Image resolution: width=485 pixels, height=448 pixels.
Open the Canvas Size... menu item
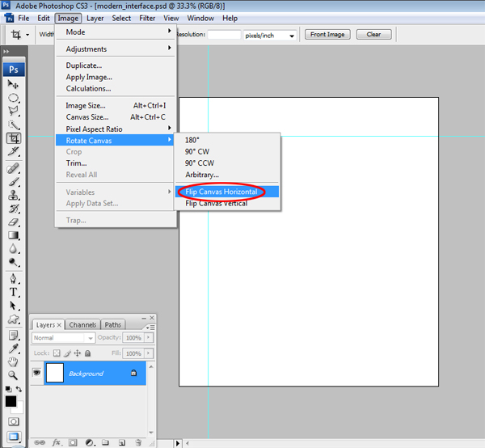[115, 117]
